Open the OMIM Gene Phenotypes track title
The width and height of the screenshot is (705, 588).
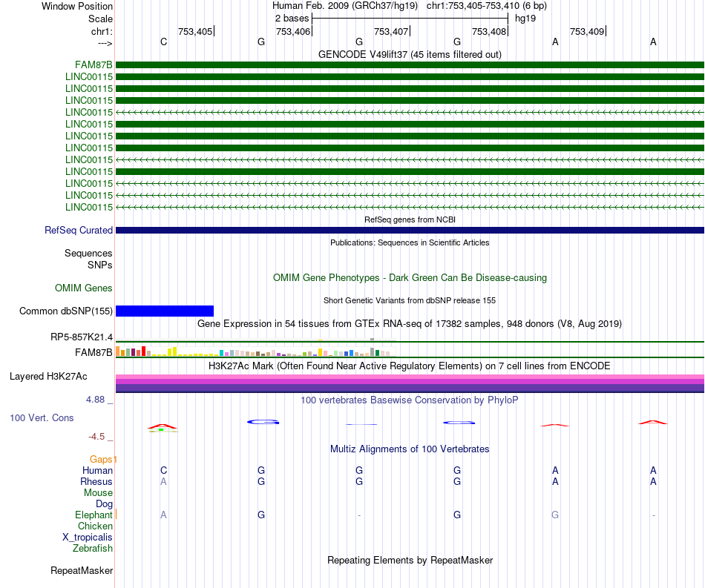pyautogui.click(x=410, y=277)
